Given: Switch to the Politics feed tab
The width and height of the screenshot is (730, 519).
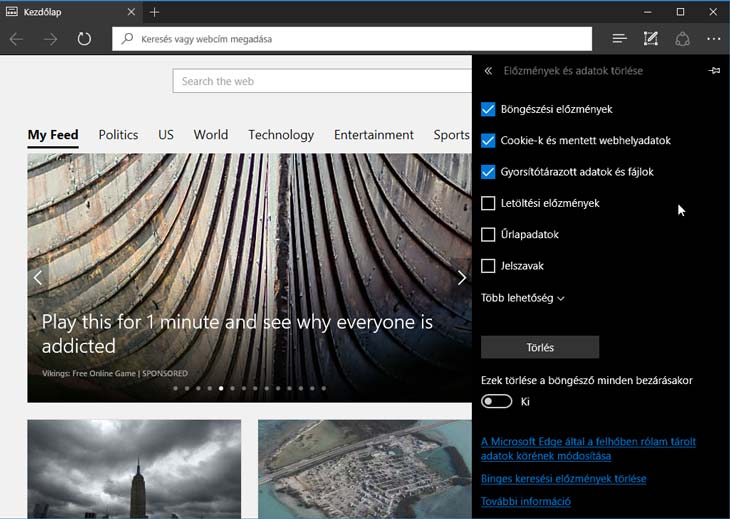Looking at the screenshot, I should [x=118, y=135].
